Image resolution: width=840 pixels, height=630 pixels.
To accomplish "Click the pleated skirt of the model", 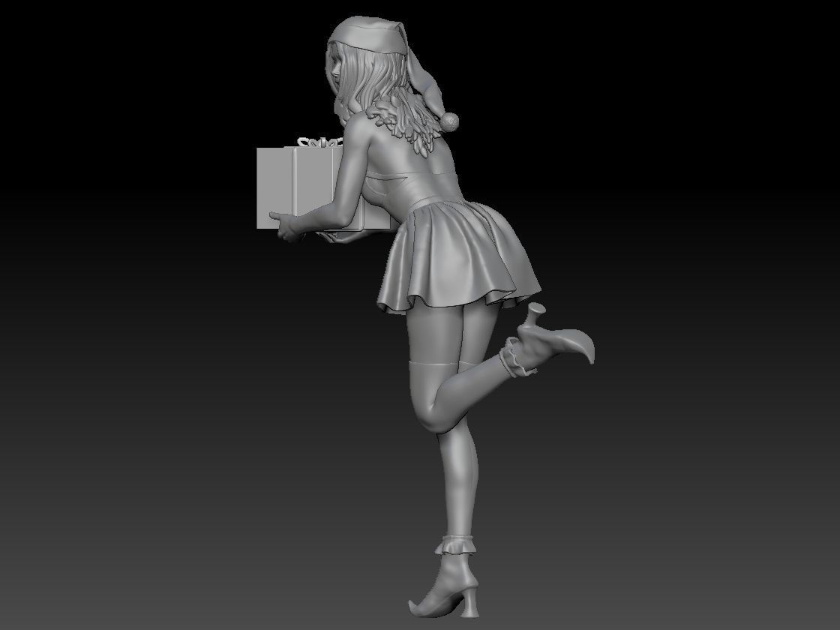I will click(x=458, y=259).
